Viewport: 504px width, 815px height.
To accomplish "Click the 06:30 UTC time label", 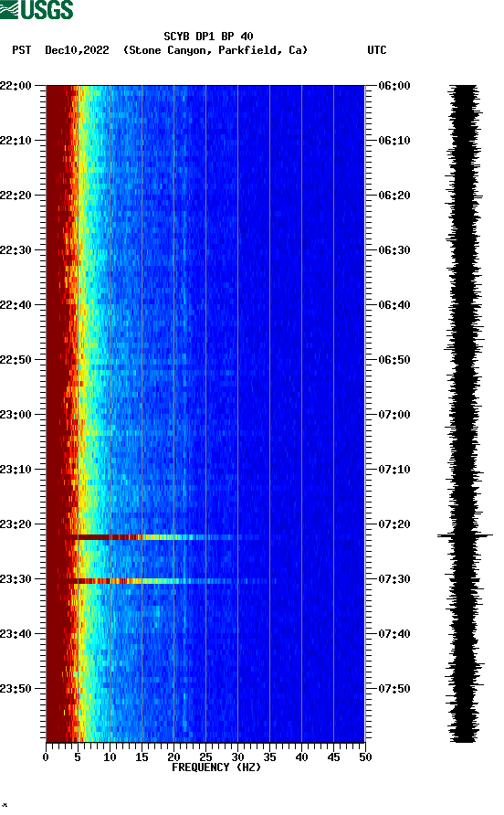I will tap(394, 250).
